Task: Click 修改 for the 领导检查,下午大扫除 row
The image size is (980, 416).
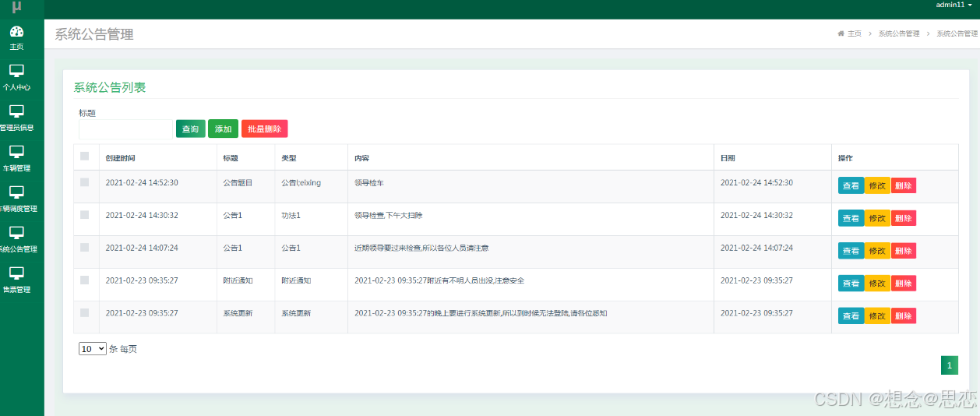Action: coord(877,218)
